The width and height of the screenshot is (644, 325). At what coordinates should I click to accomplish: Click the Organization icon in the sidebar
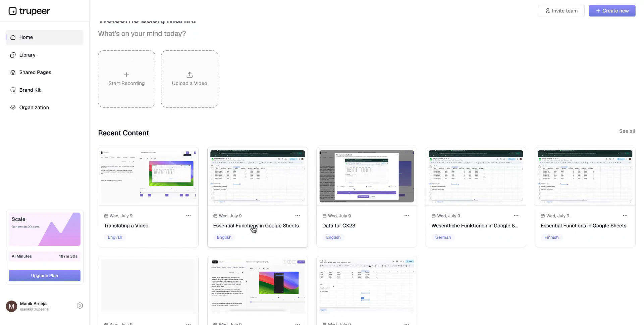12,107
